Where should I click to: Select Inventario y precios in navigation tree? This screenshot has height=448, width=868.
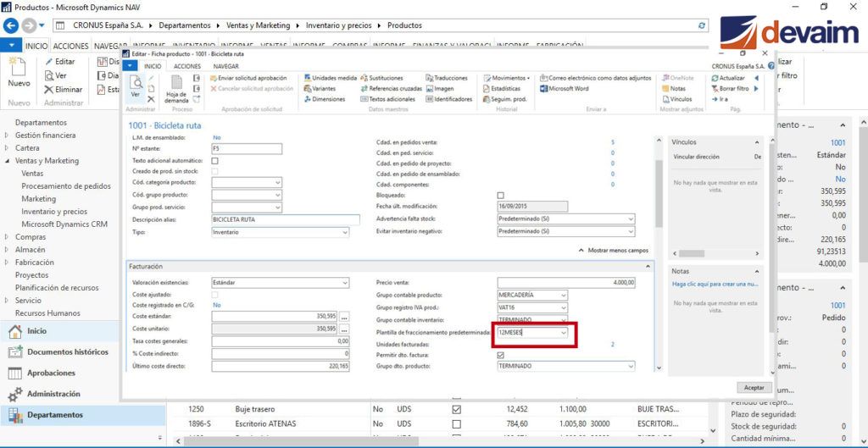point(53,211)
